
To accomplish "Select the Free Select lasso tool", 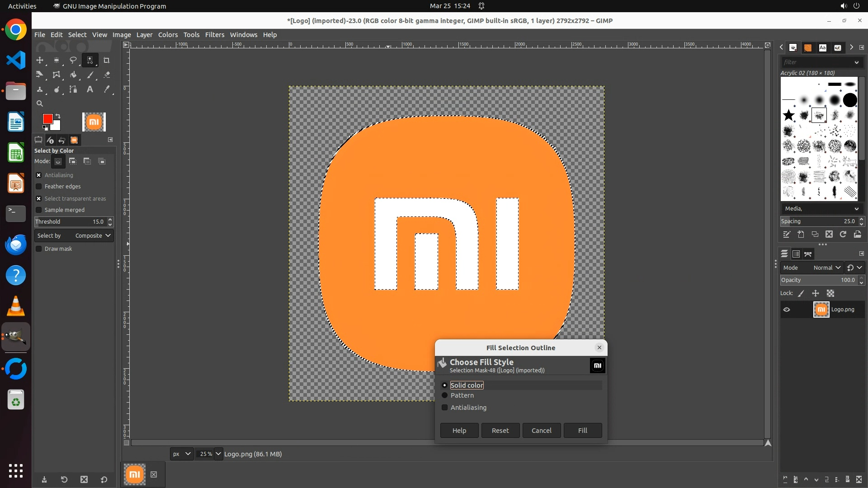I will pyautogui.click(x=73, y=60).
